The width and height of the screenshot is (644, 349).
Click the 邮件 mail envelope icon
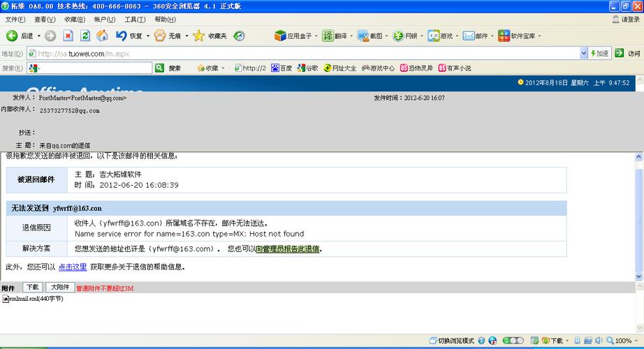(x=469, y=36)
